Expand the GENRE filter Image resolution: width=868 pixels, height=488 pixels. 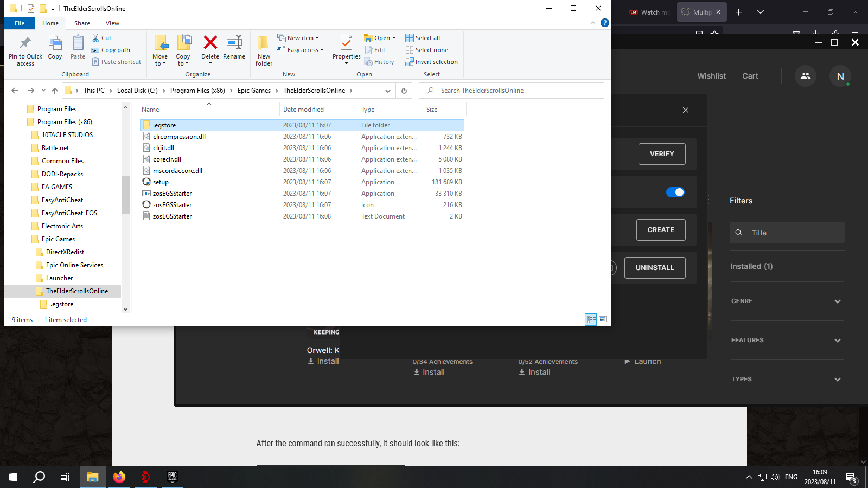(787, 301)
